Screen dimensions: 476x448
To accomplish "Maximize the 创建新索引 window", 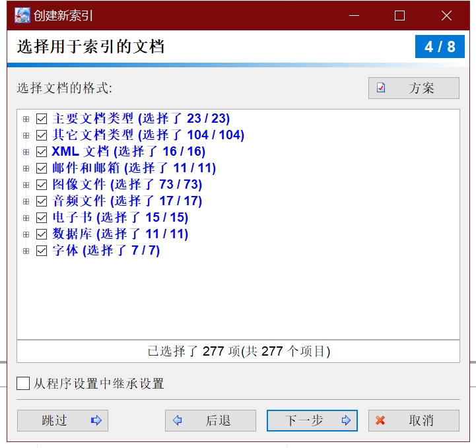I will tap(399, 15).
